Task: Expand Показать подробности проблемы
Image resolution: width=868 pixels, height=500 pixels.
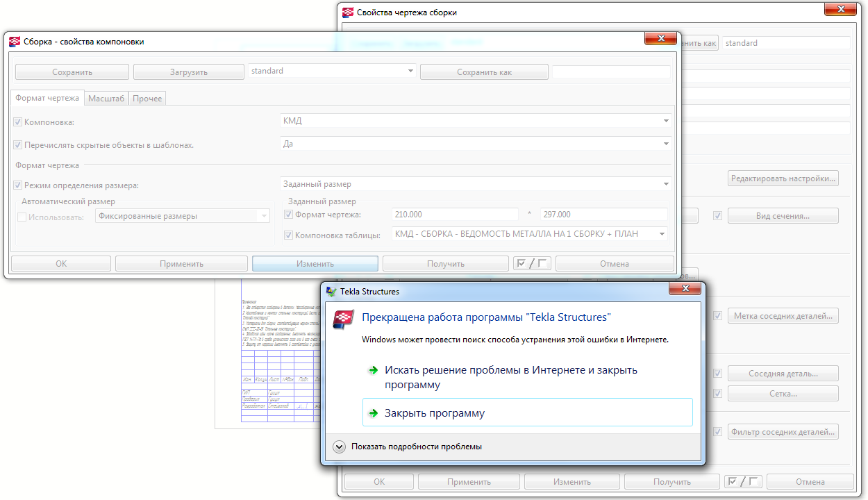Action: pos(339,447)
